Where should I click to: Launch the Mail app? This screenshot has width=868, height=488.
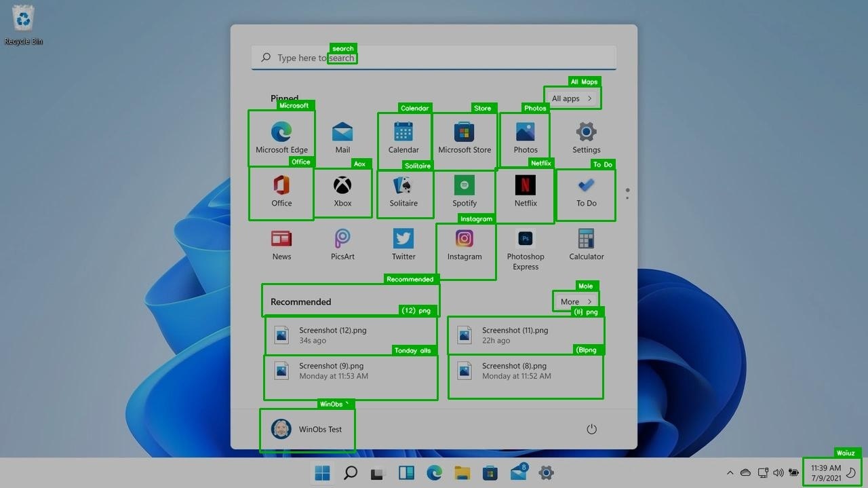point(342,138)
